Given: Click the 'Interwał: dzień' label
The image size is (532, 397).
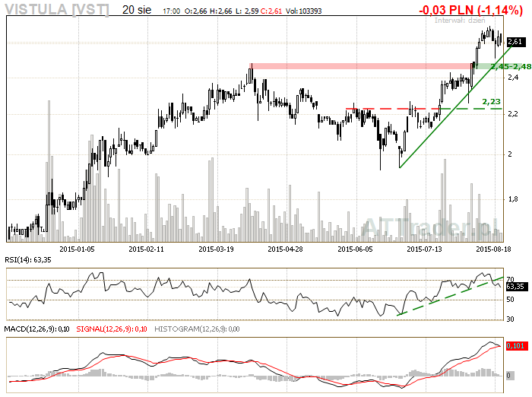Looking at the screenshot, I should click(x=460, y=21).
